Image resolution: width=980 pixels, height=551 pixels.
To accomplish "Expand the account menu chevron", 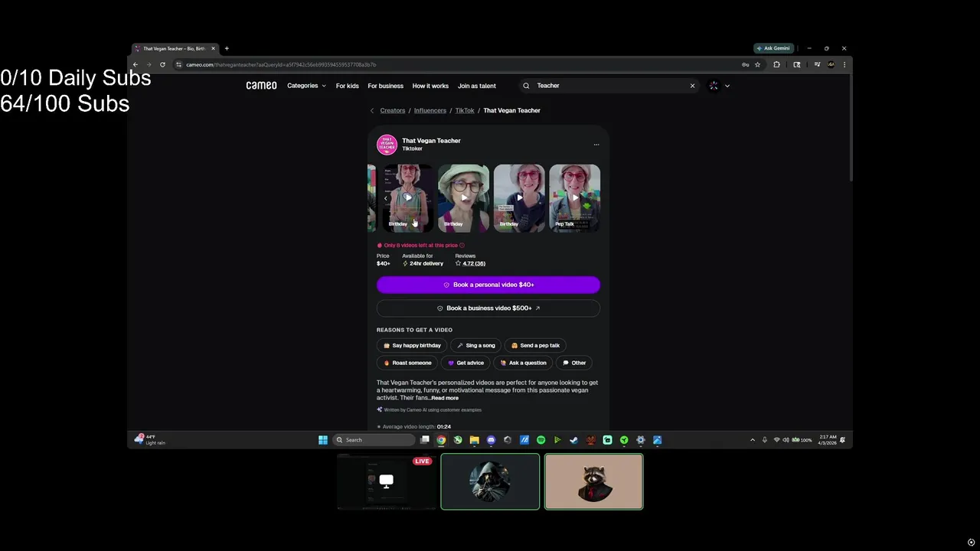I will point(727,86).
